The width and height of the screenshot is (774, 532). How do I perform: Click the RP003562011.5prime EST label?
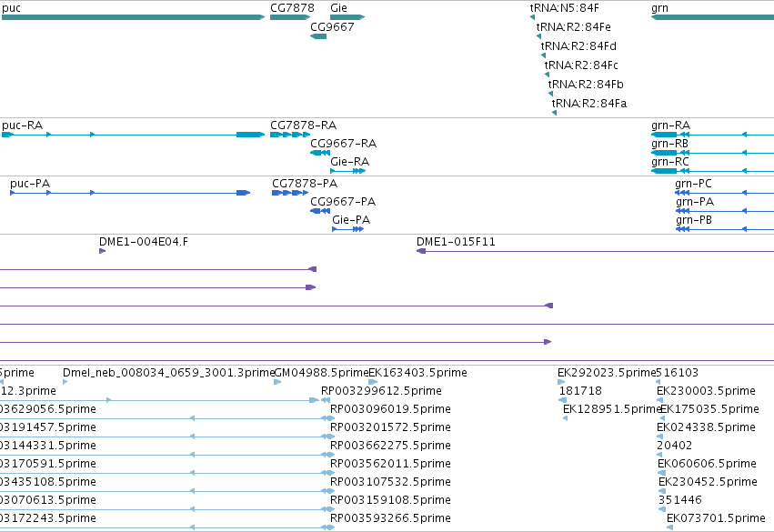[x=390, y=464]
